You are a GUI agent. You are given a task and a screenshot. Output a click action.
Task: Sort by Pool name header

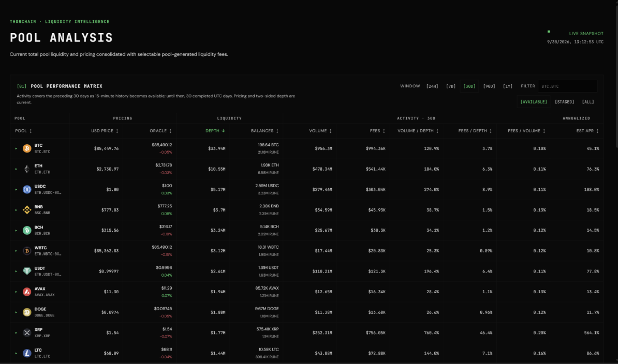tap(24, 131)
